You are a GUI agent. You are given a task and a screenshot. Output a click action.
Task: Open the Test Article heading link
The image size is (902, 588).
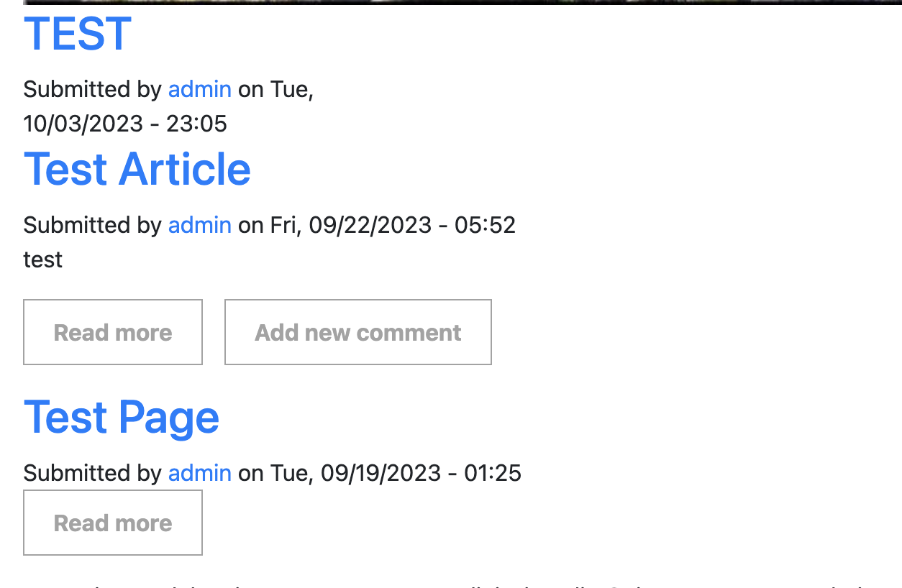point(137,169)
